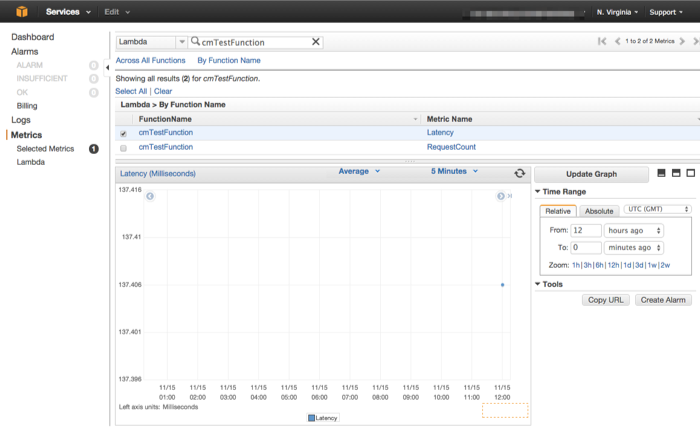Open the UTC (GMT) timezone dropdown
Image resolution: width=700 pixels, height=429 pixels.
(x=658, y=209)
